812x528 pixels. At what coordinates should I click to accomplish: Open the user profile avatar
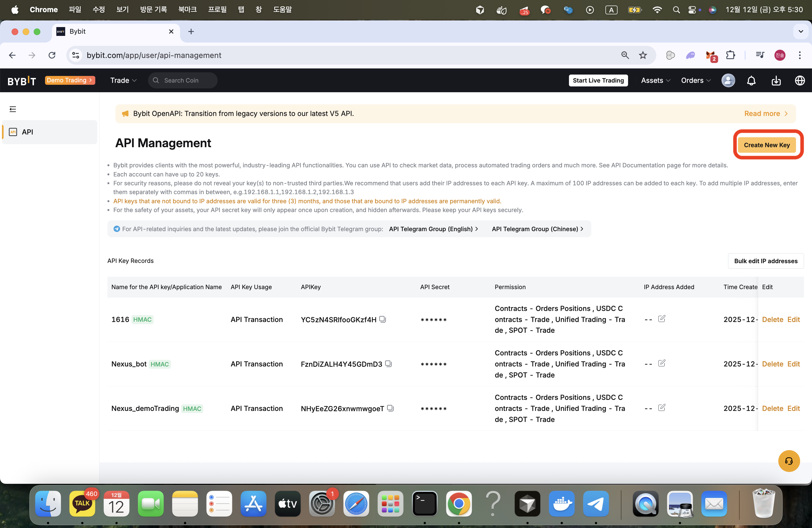[728, 80]
